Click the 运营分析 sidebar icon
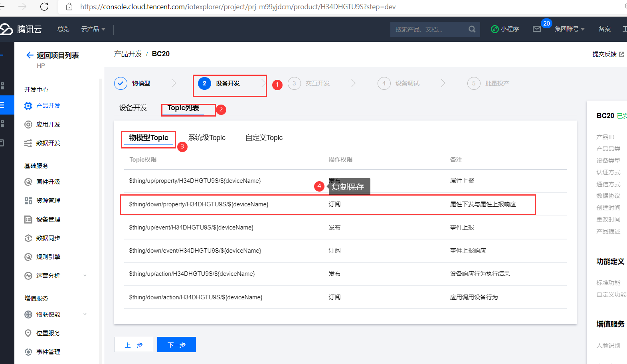 (x=28, y=276)
